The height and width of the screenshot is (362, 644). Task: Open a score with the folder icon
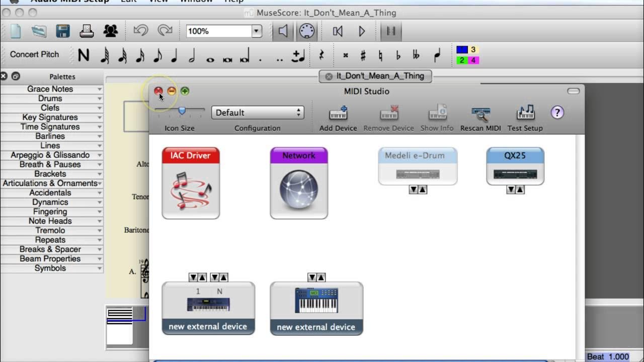39,31
